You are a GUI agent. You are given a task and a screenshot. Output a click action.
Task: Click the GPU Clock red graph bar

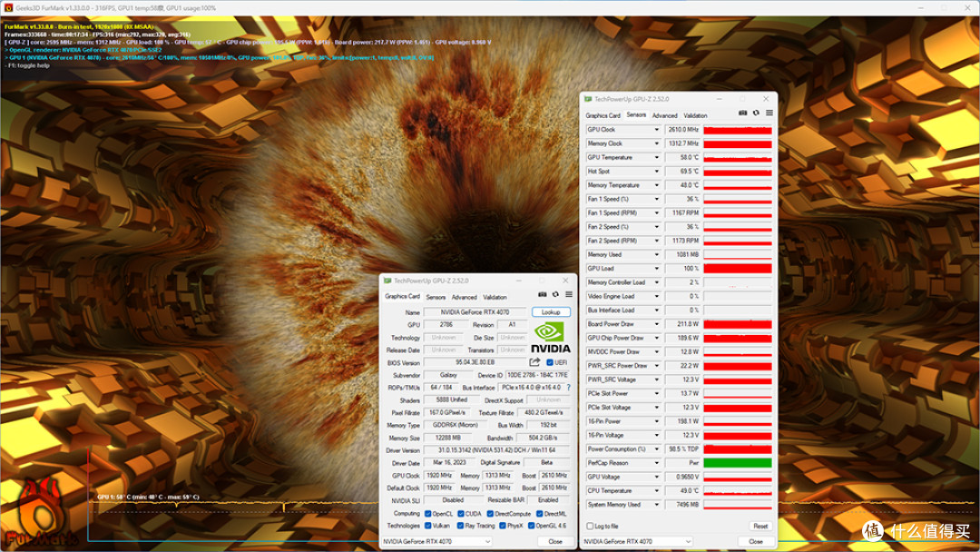[x=738, y=130]
